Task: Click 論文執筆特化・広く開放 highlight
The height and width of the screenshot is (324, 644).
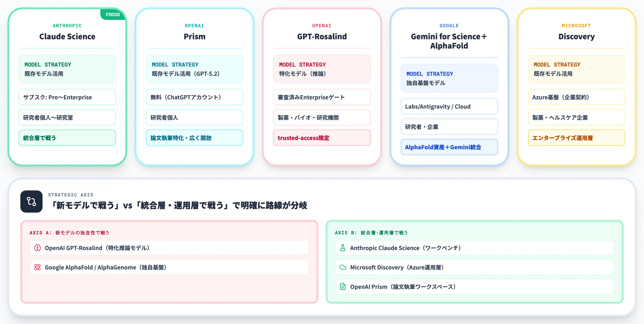Action: (195, 138)
